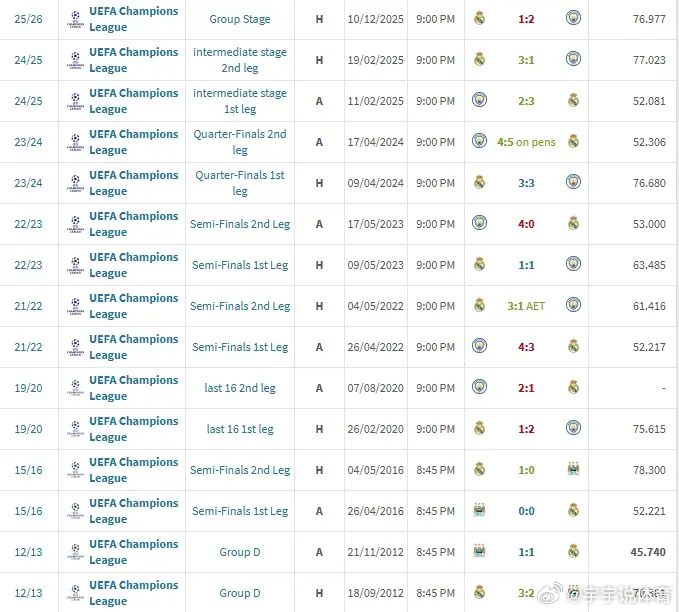Open Manchester City crest in the 26/04/2022 row

pyautogui.click(x=479, y=346)
